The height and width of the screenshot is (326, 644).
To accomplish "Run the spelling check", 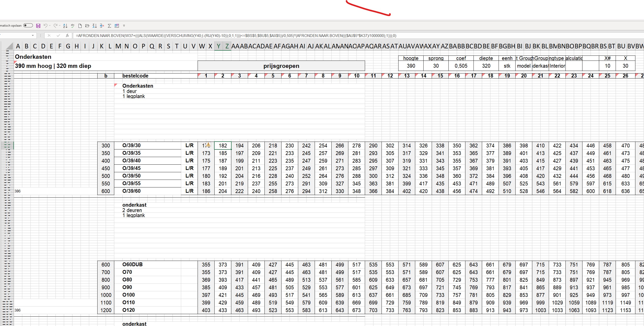I will click(72, 25).
